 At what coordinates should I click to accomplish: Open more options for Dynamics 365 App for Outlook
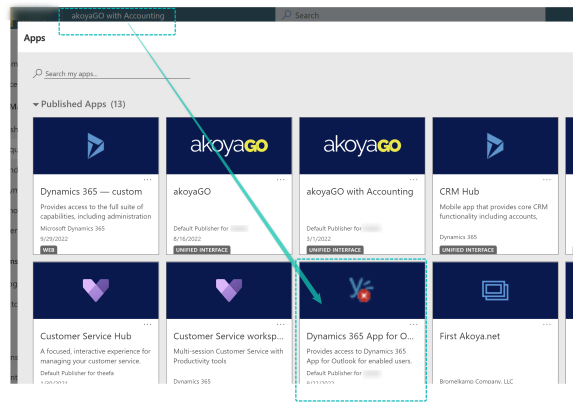tap(413, 324)
